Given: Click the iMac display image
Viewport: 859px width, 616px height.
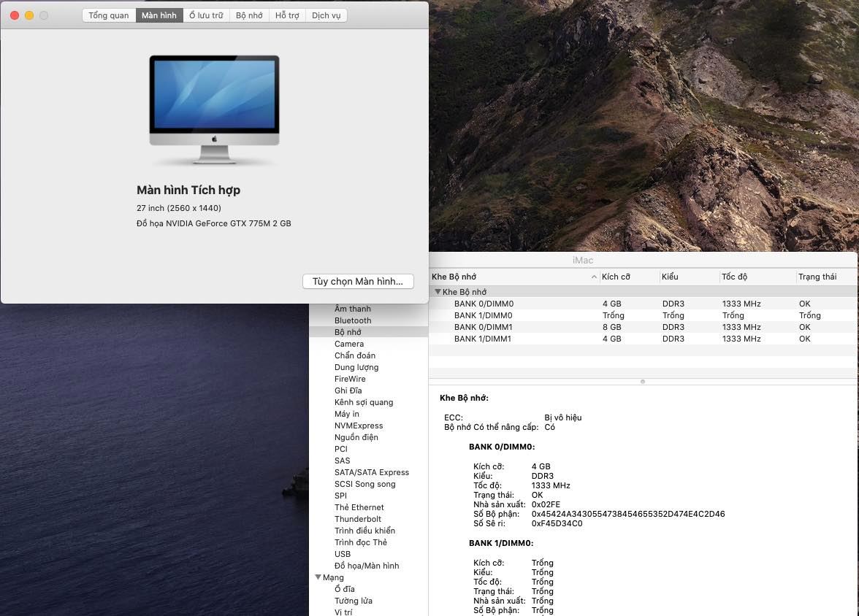Looking at the screenshot, I should (x=214, y=109).
